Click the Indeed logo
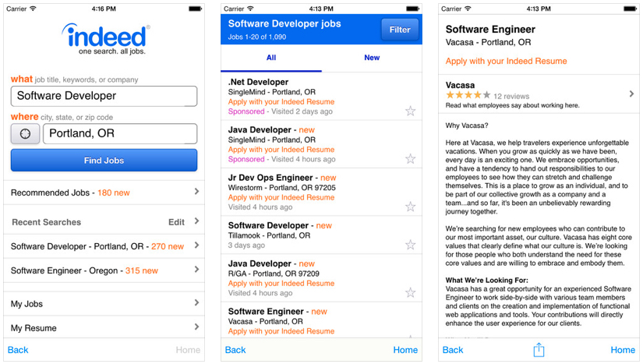 coord(106,39)
